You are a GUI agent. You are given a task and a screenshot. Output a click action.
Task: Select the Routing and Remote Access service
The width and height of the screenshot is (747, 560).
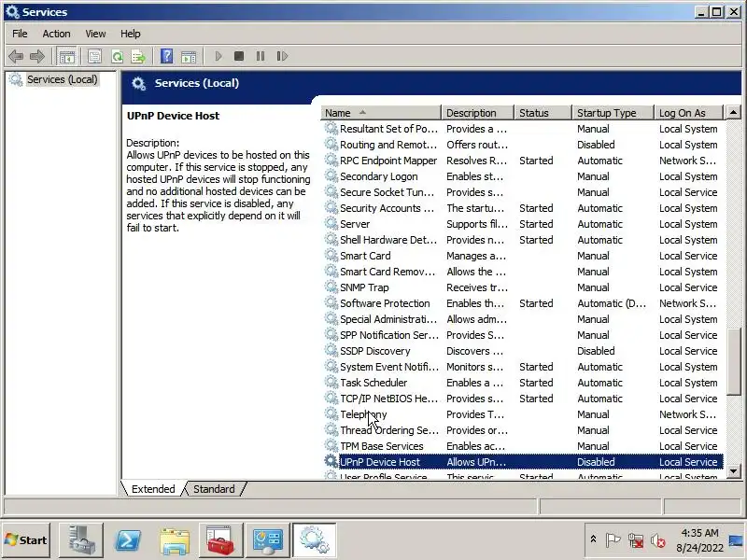(x=522, y=145)
